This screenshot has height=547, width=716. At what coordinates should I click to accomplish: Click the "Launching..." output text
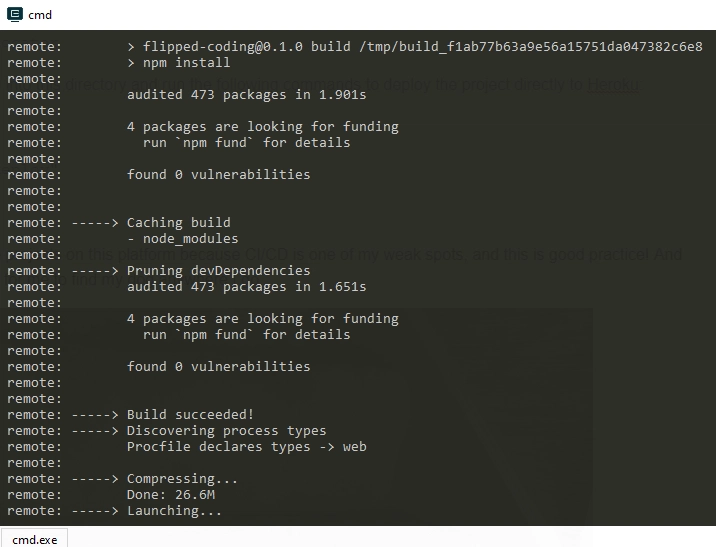174,510
